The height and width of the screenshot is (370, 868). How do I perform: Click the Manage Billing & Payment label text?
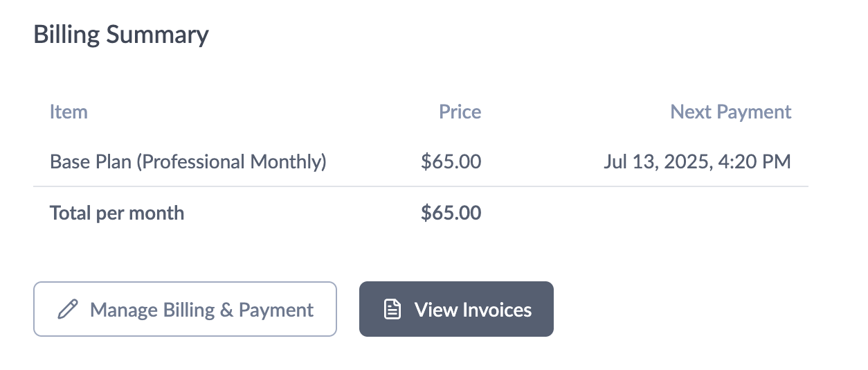tap(202, 310)
